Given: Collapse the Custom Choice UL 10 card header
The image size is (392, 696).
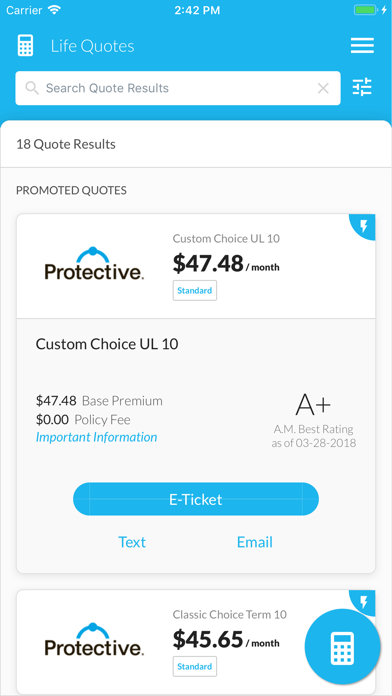Looking at the screenshot, I should pos(196,266).
